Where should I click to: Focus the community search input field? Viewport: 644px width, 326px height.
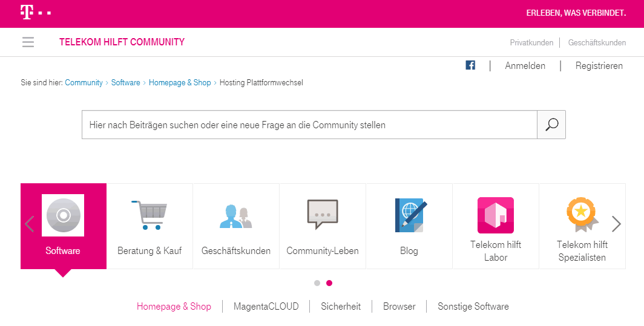[309, 125]
